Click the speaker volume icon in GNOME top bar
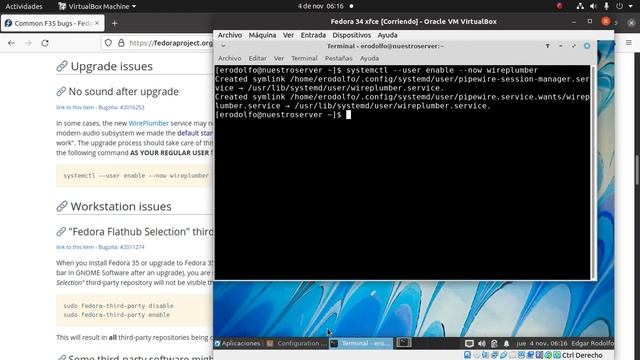This screenshot has width=640, height=360. pos(593,6)
